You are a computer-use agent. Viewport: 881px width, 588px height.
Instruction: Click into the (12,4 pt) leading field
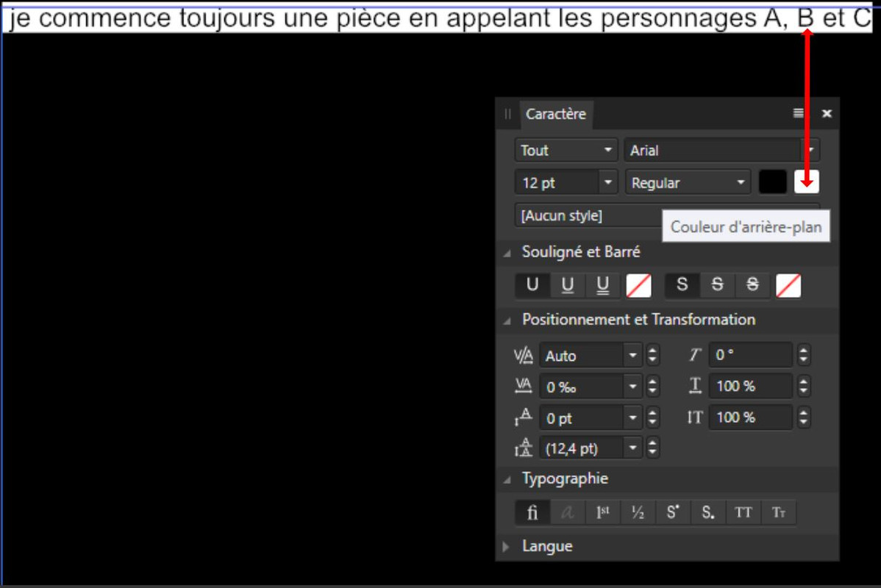pos(582,448)
